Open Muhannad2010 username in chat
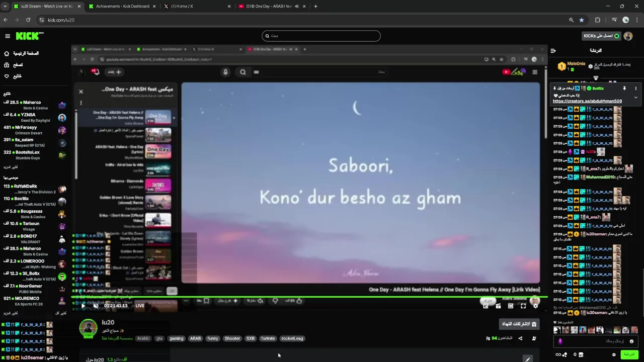 click(600, 177)
